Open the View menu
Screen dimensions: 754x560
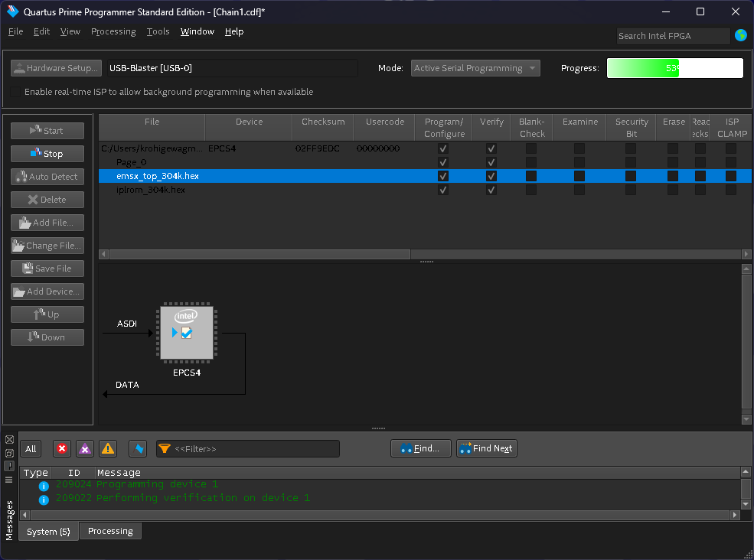coord(70,31)
